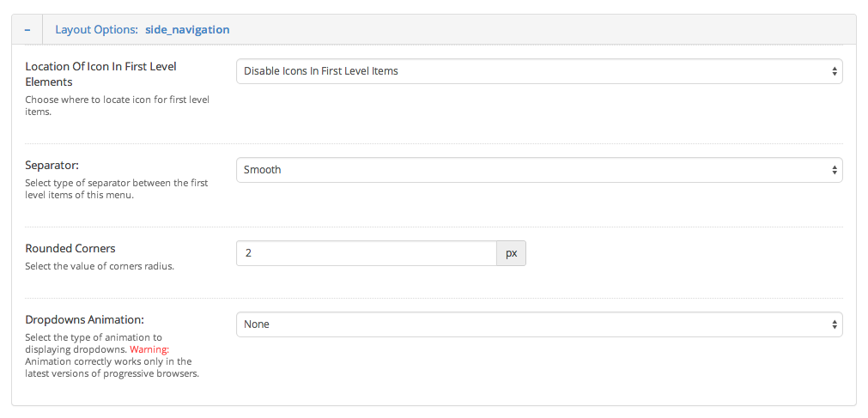Screen dimensions: 868x418
Task: Click the side_navigation name in panel header
Action: (187, 29)
